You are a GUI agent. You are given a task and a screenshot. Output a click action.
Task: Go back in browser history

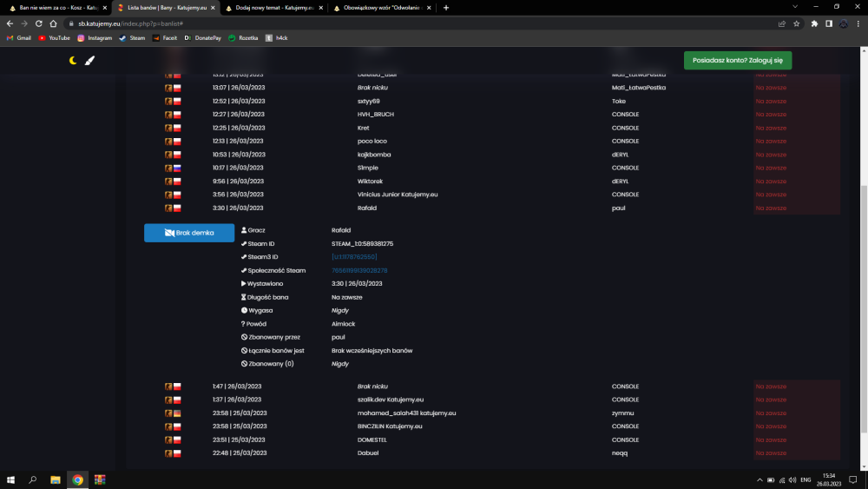click(x=10, y=23)
